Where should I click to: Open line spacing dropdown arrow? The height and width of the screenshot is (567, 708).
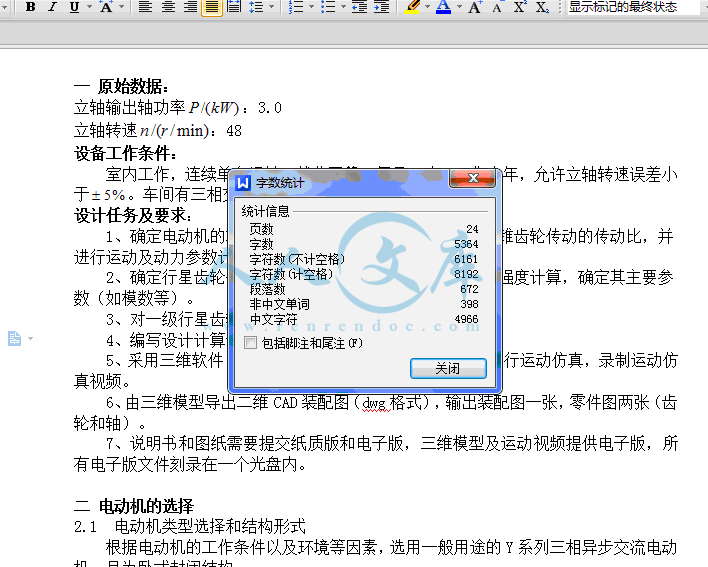point(272,7)
